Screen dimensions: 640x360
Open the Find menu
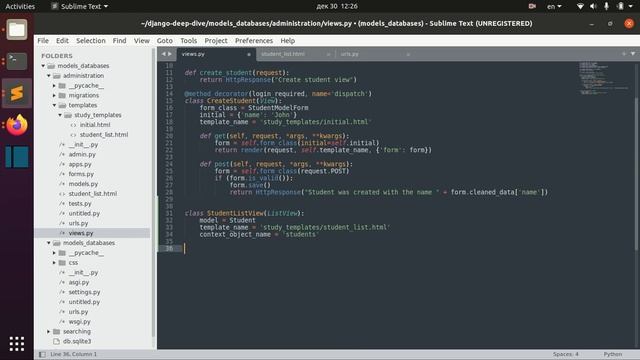119,40
